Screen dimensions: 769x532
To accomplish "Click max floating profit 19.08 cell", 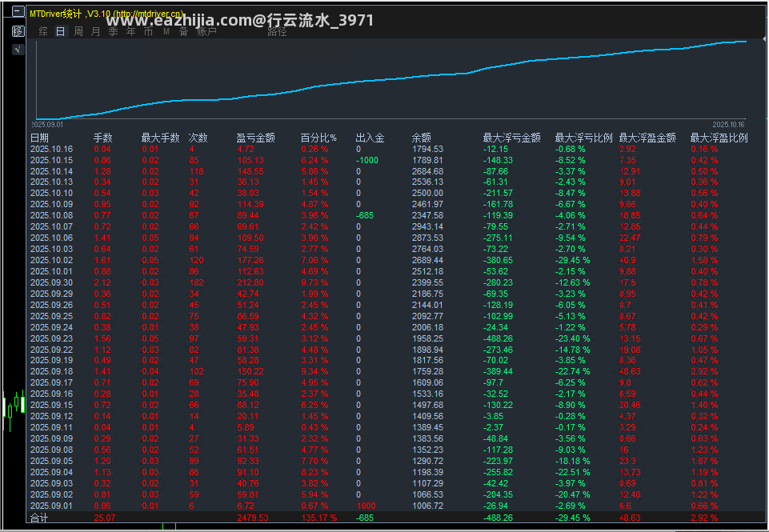I will click(631, 350).
